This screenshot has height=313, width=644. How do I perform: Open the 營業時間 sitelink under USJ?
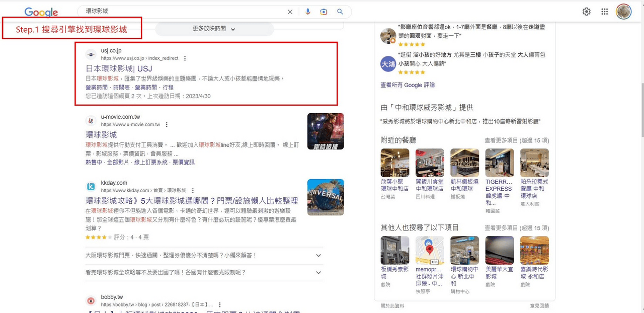[x=96, y=88]
